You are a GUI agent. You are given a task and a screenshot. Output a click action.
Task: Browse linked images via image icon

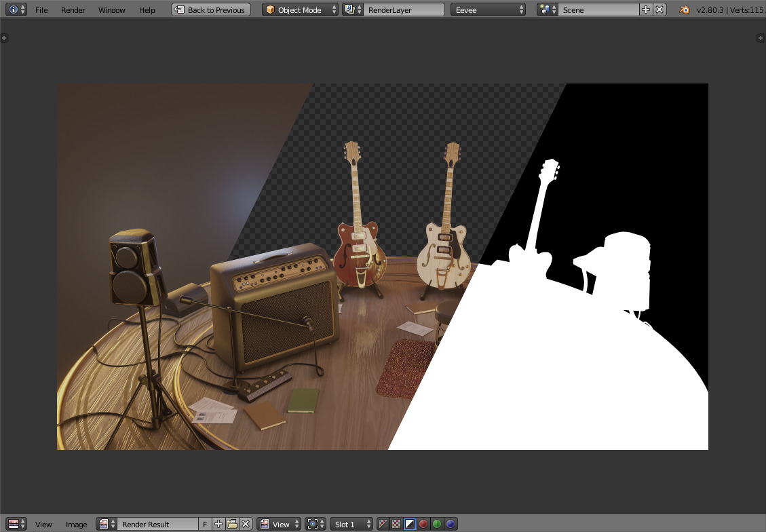click(107, 524)
